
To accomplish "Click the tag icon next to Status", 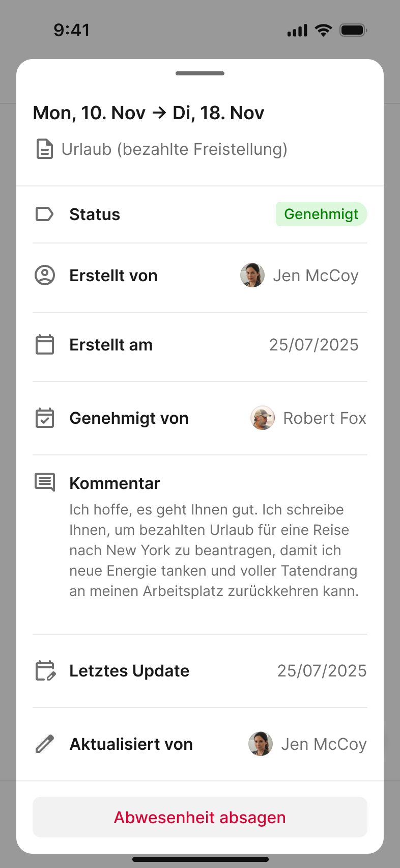I will (44, 214).
